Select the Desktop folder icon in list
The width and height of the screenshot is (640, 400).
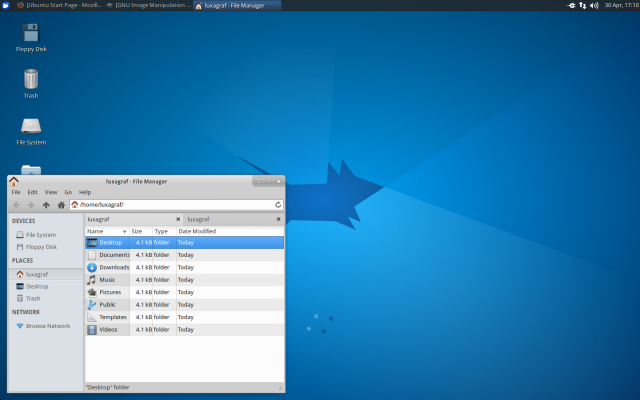pyautogui.click(x=92, y=242)
